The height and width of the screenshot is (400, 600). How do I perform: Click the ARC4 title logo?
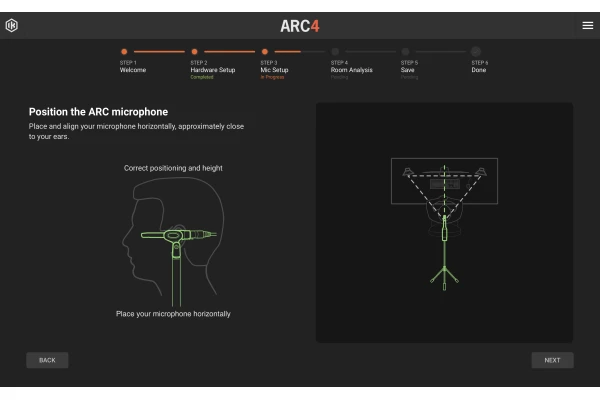pos(300,26)
